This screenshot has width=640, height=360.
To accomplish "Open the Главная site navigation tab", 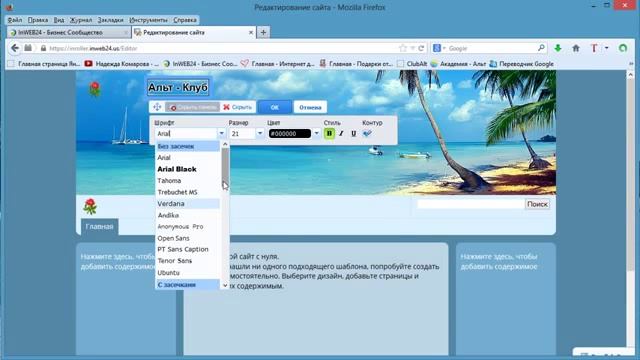I will [x=99, y=227].
